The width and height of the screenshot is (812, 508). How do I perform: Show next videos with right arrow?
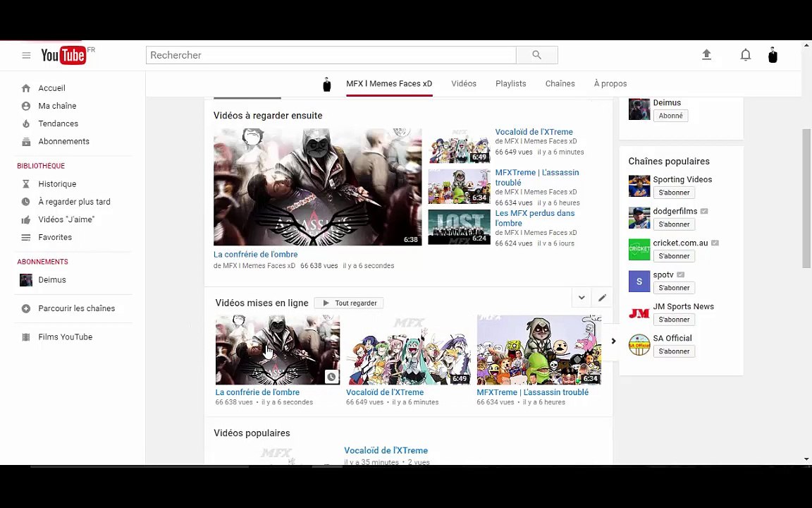coord(613,341)
